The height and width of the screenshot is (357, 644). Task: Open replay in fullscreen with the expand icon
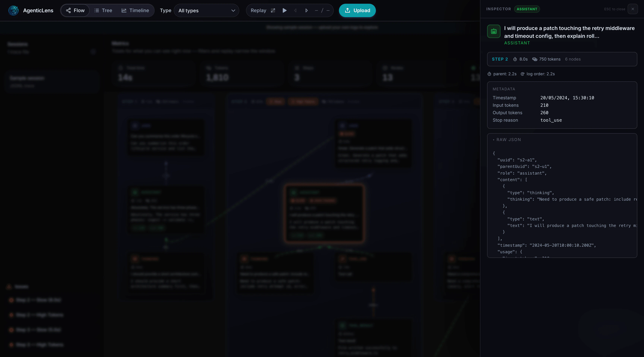coord(273,10)
